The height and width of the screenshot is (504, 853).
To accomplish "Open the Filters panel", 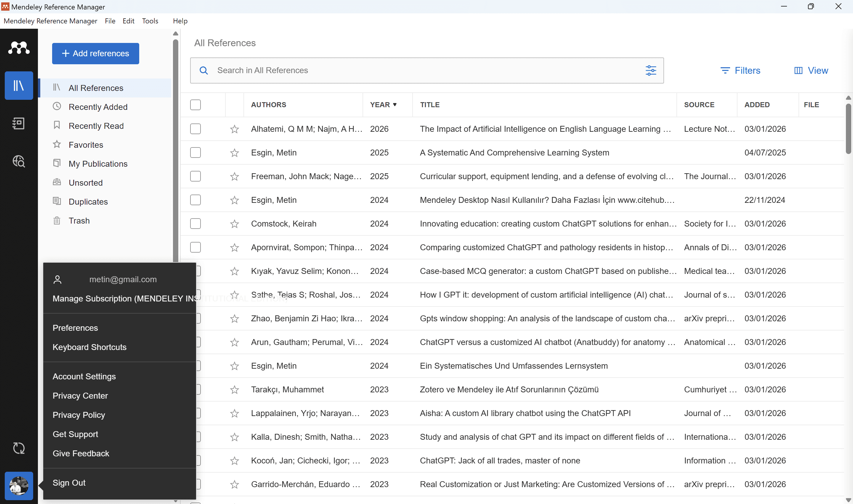I will click(740, 70).
